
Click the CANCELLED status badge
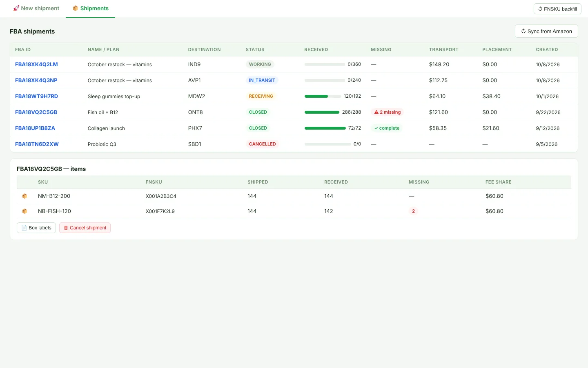click(262, 144)
